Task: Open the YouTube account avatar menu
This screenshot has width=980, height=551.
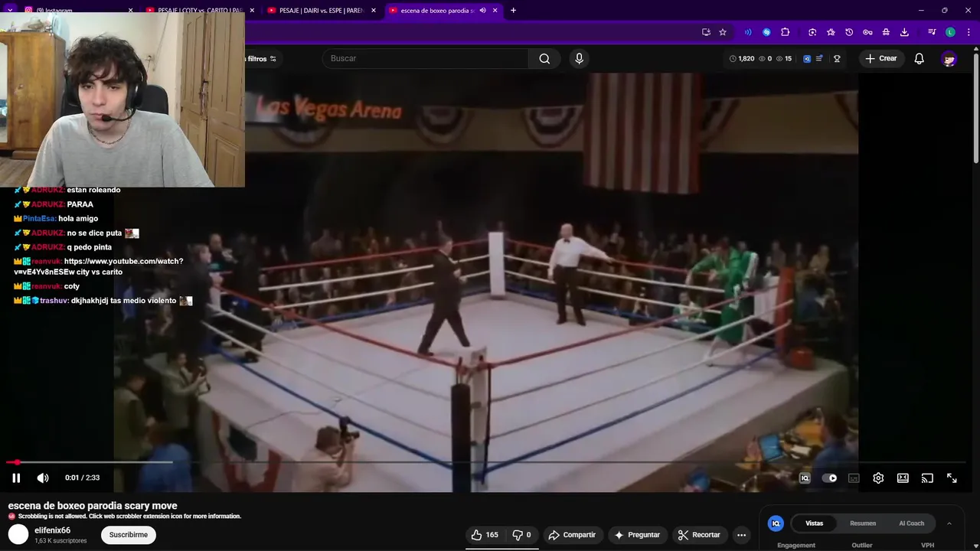Action: pyautogui.click(x=949, y=58)
